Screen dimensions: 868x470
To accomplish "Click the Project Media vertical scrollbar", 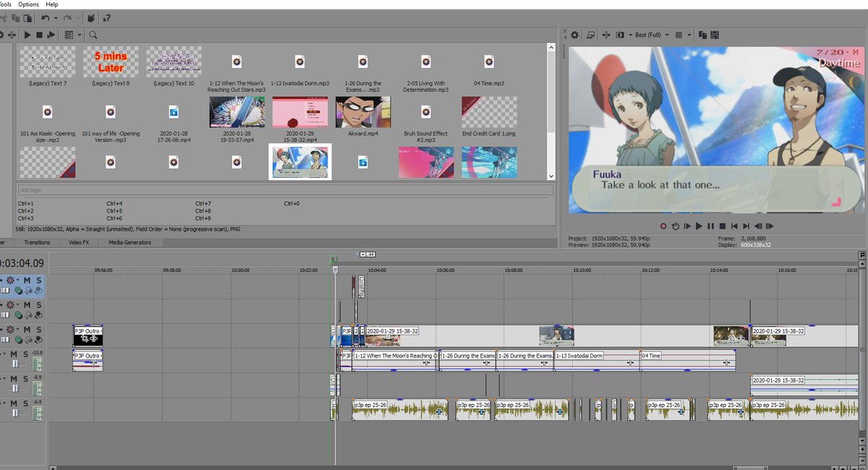I will (552, 112).
